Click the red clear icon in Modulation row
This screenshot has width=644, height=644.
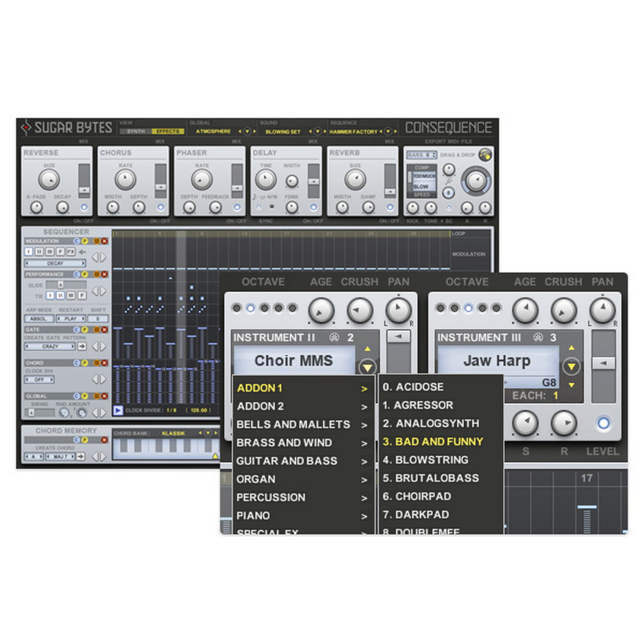pos(105,241)
